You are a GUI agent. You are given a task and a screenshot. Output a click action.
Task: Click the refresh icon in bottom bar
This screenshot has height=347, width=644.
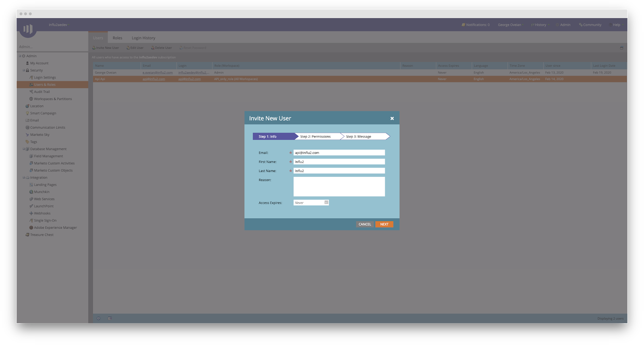coord(99,318)
